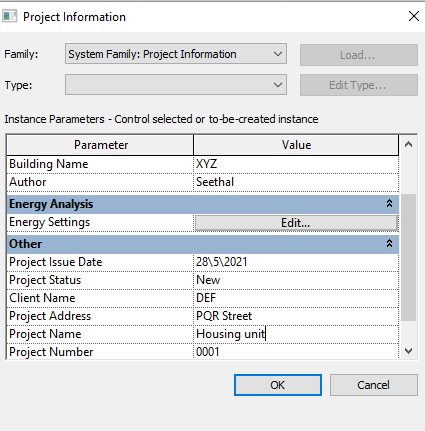The height and width of the screenshot is (431, 425).
Task: Select the Project Number value 0001
Action: point(296,352)
